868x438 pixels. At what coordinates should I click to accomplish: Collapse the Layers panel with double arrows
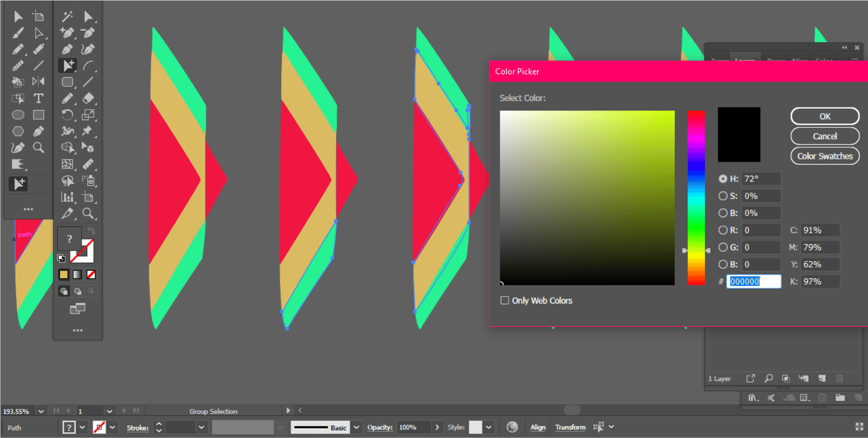coord(844,47)
